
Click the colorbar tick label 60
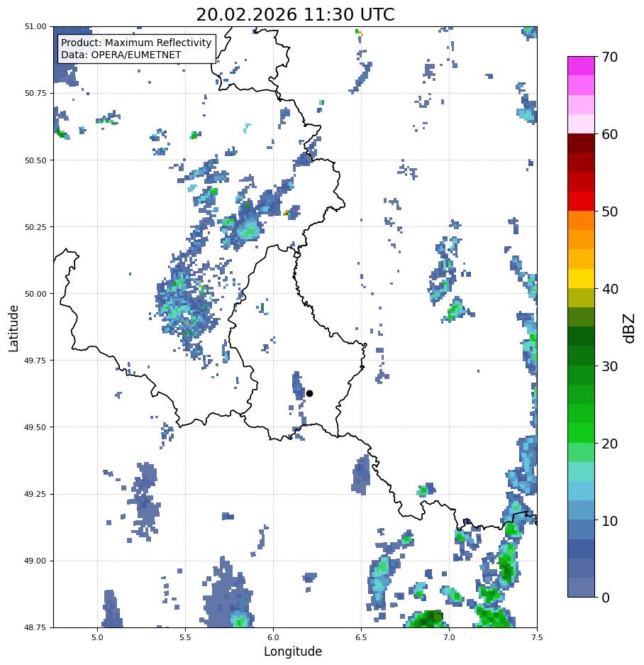[x=610, y=134]
